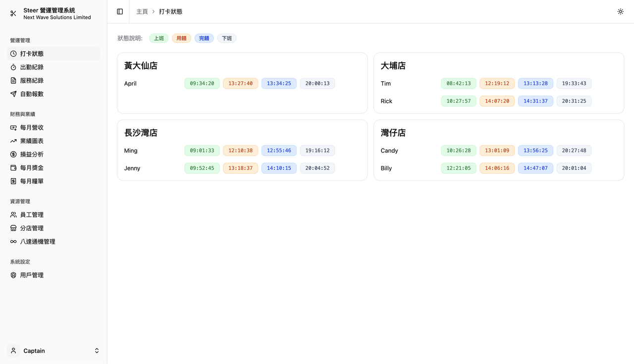Click the 打卡狀態 breadcrumb text
The image size is (634, 364).
pyautogui.click(x=170, y=11)
